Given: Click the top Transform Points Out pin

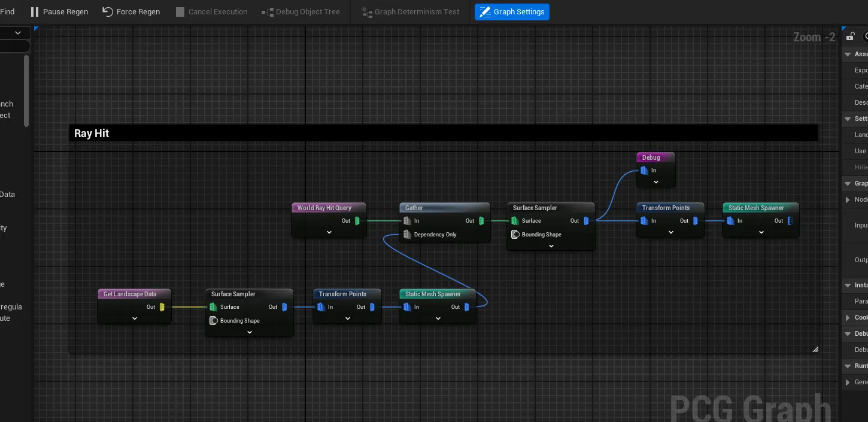Looking at the screenshot, I should point(696,221).
